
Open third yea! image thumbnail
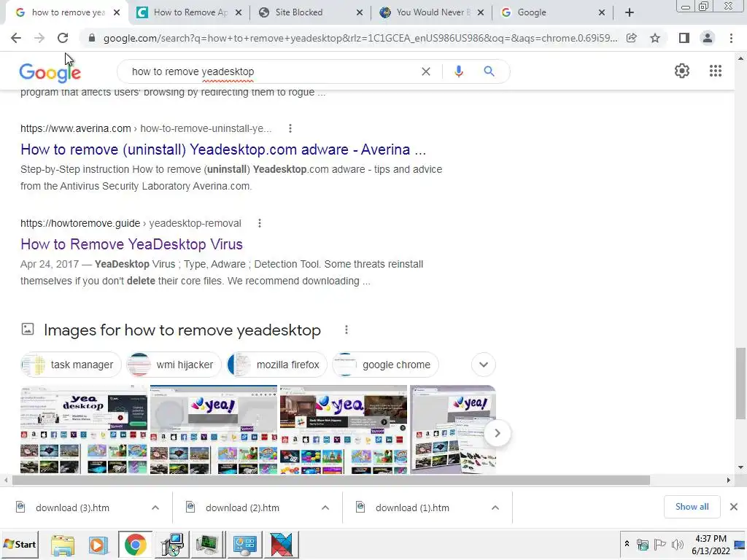click(x=344, y=429)
